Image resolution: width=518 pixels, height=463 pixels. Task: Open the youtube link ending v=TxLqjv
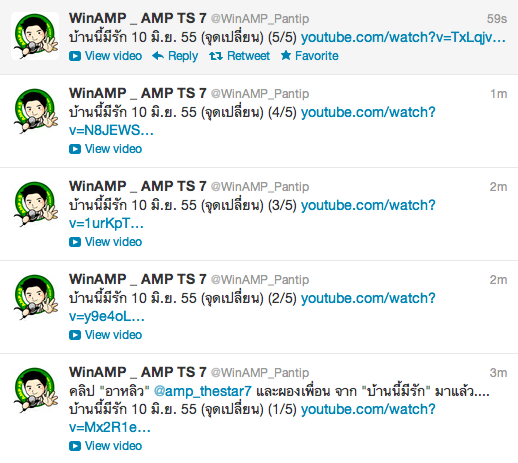(403, 37)
